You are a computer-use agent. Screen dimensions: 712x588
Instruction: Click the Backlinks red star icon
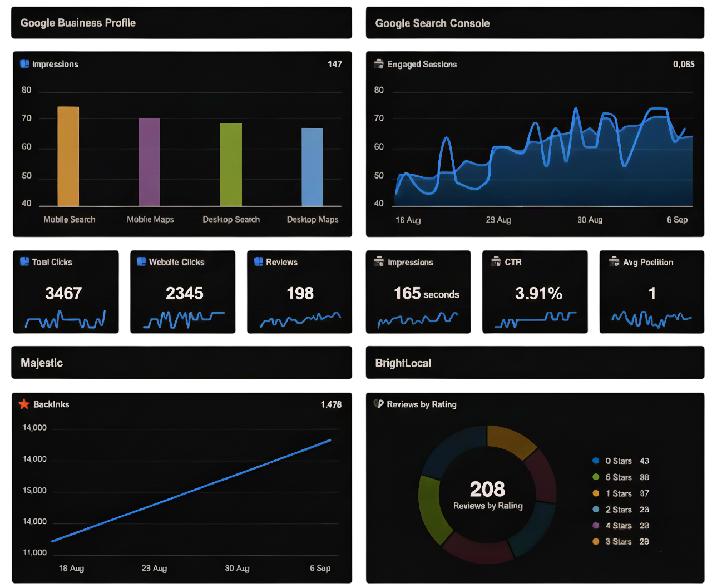point(24,404)
